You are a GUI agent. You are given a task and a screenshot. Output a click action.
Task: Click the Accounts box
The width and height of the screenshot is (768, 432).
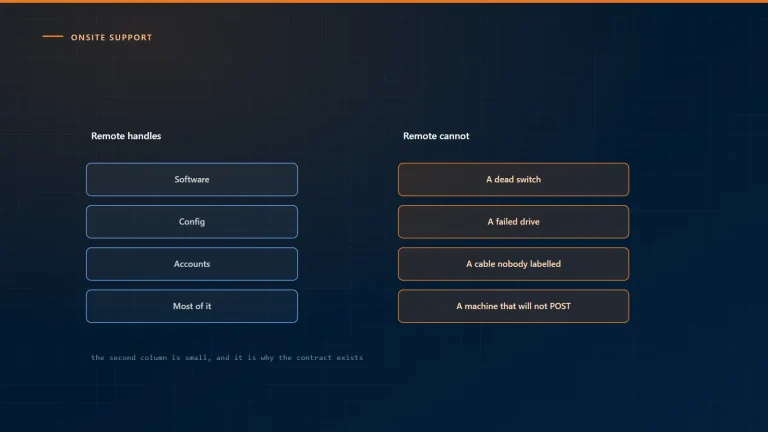coord(192,264)
